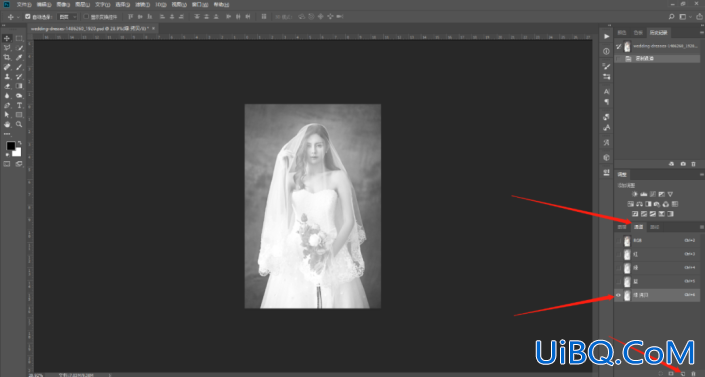The width and height of the screenshot is (705, 377).
Task: Show the Blue channel visibility box
Action: (619, 282)
